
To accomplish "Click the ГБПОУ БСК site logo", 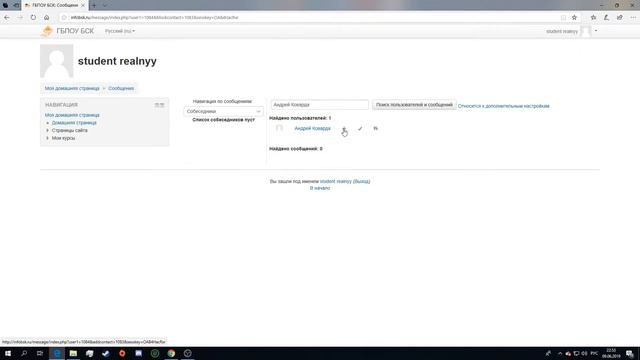I will coord(47,31).
